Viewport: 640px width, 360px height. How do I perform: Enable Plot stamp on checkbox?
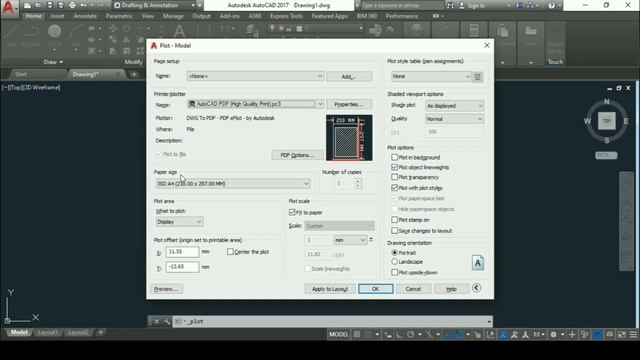coord(394,220)
